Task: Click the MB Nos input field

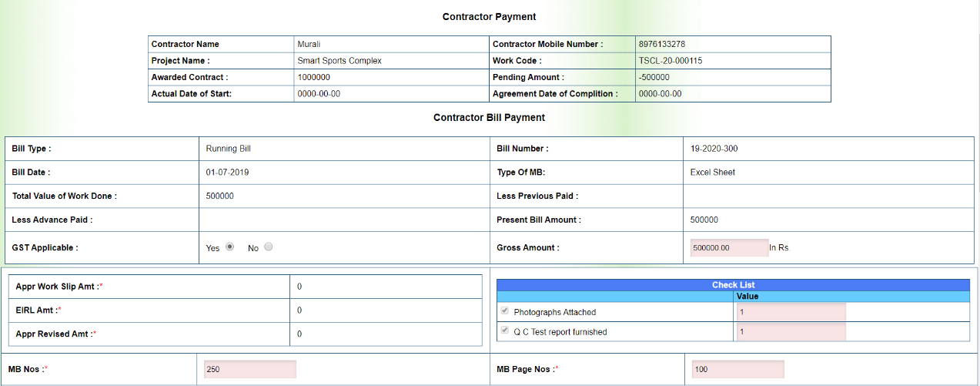Action: click(x=249, y=369)
